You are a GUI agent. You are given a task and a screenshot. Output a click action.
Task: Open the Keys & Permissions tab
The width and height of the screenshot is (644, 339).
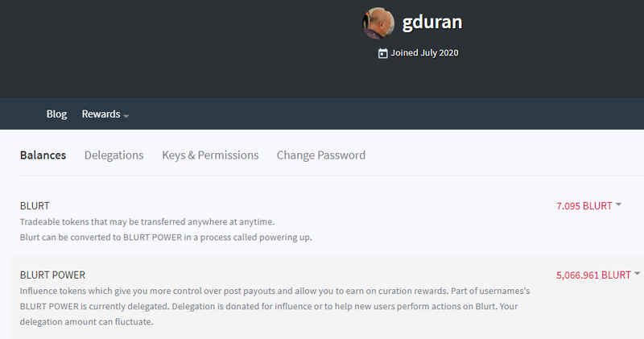(210, 155)
